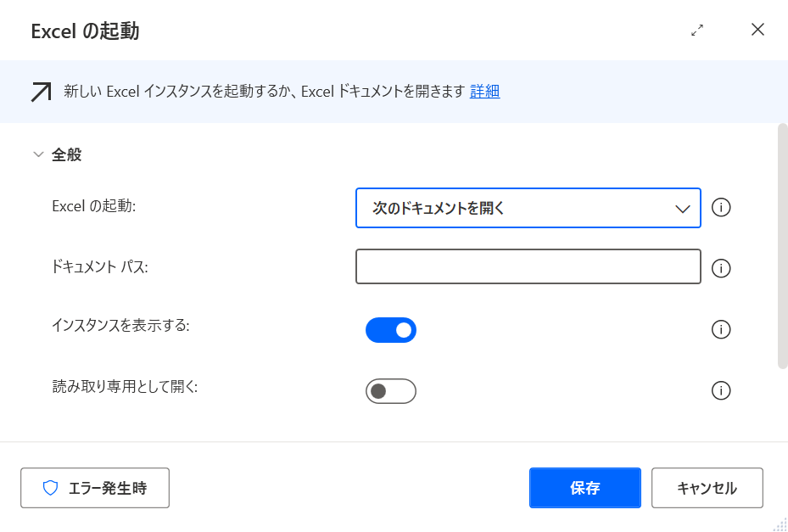Click info icon for 読み取り専用として開く
The width and height of the screenshot is (788, 532).
[x=721, y=390]
